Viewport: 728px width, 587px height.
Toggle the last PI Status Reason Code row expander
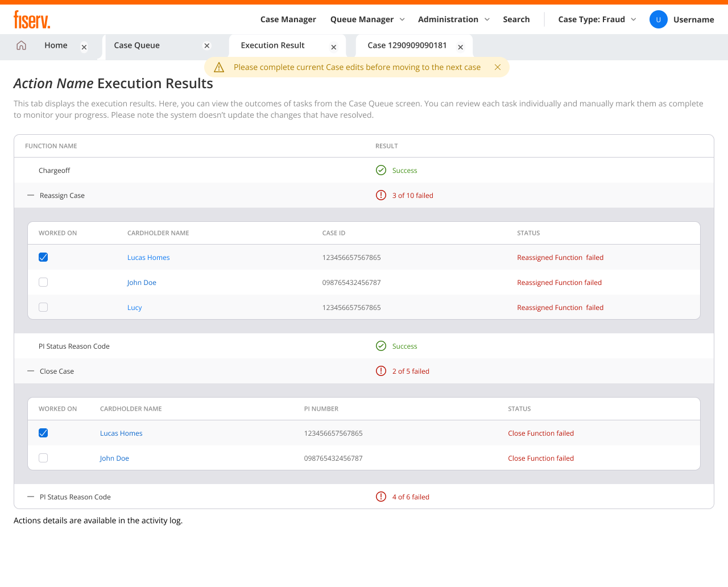click(x=31, y=497)
